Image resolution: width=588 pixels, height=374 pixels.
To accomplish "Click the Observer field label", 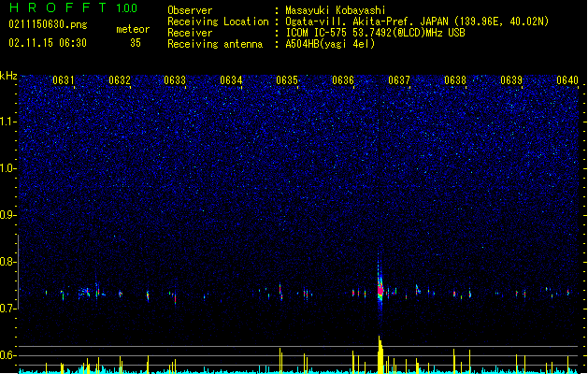I will coord(190,10).
